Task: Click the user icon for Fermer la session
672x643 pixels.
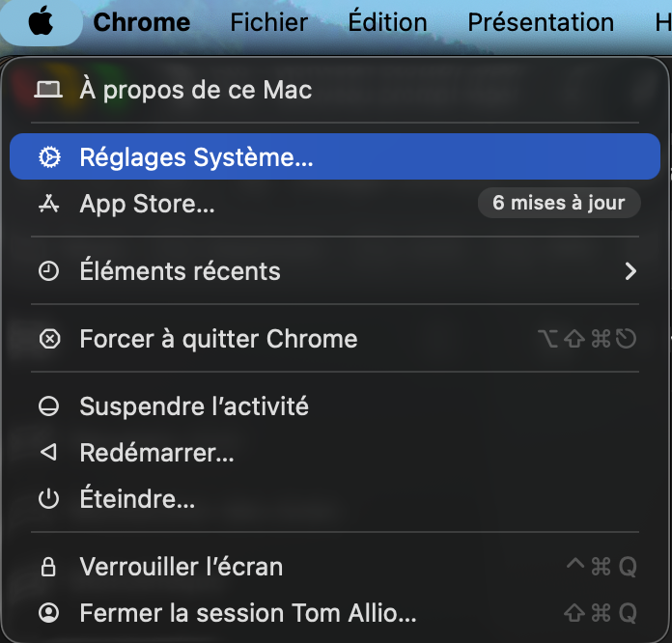Action: click(48, 613)
